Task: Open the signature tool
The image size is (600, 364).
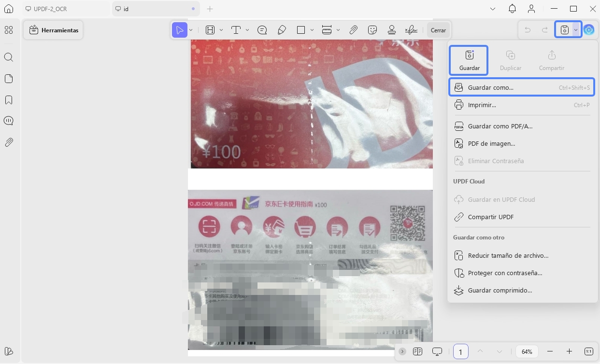Action: [411, 30]
